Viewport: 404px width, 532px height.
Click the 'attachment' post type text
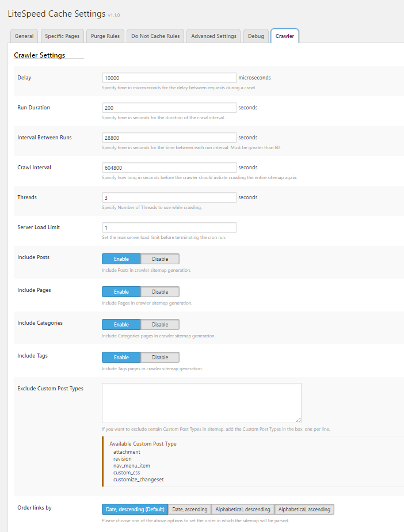pyautogui.click(x=127, y=452)
